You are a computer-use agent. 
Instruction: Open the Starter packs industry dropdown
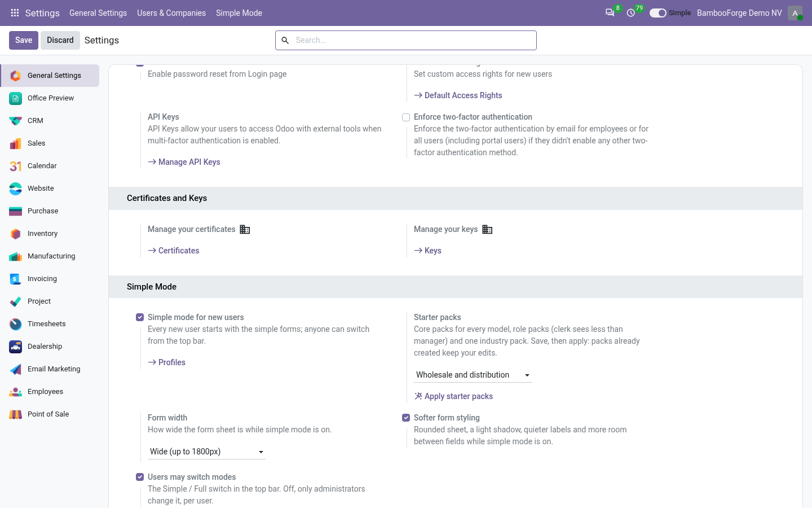click(x=473, y=375)
